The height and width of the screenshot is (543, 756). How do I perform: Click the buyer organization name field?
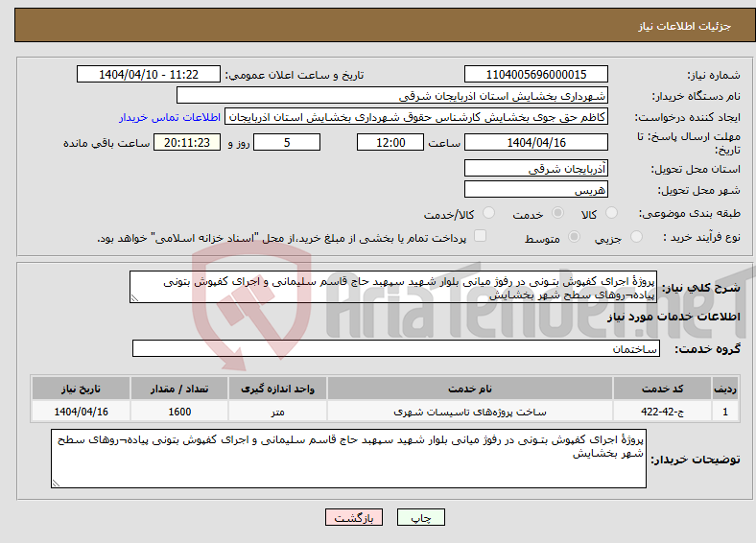tap(392, 96)
